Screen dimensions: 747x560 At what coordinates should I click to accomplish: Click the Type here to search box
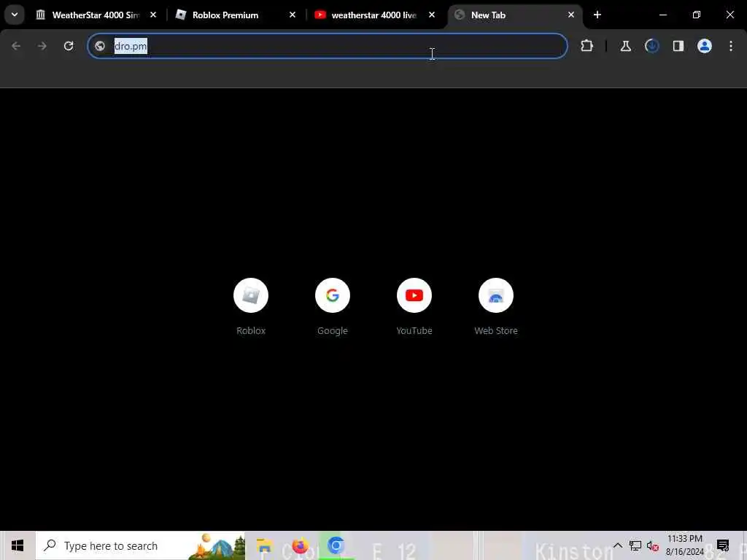click(x=141, y=545)
